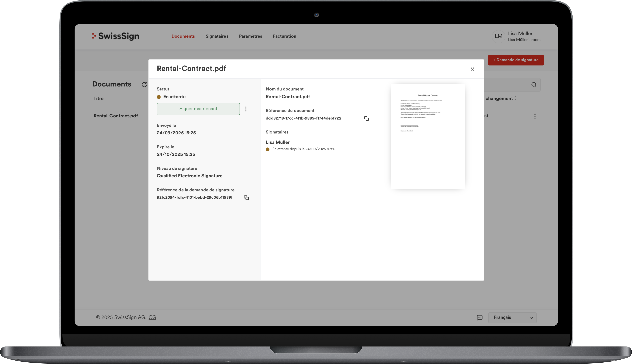Open the Rental House Contract preview thumbnail
The height and width of the screenshot is (364, 632).
[428, 136]
